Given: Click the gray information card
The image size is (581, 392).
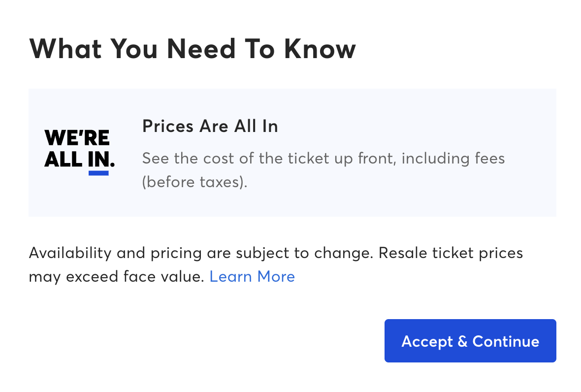Looking at the screenshot, I should click(x=292, y=153).
